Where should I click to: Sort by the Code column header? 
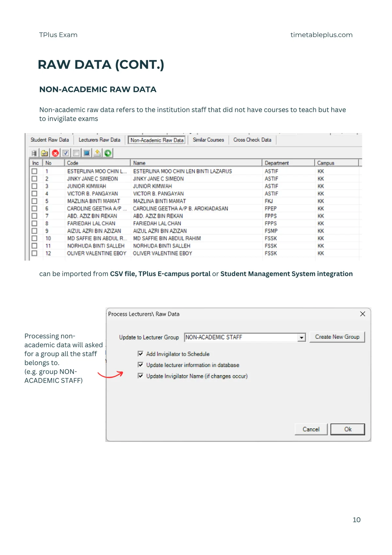click(x=97, y=163)
